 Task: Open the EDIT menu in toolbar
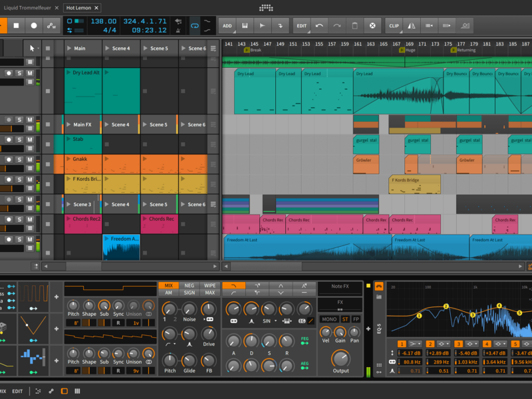tap(302, 26)
